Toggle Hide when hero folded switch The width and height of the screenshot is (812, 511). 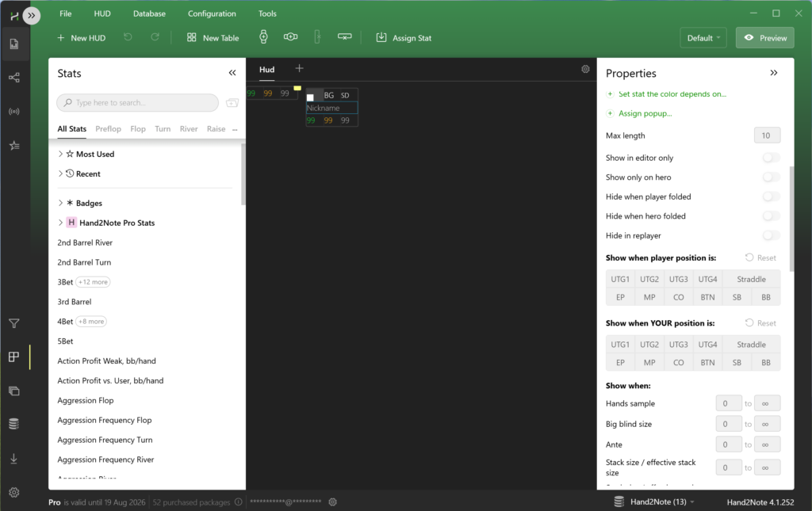click(x=771, y=216)
